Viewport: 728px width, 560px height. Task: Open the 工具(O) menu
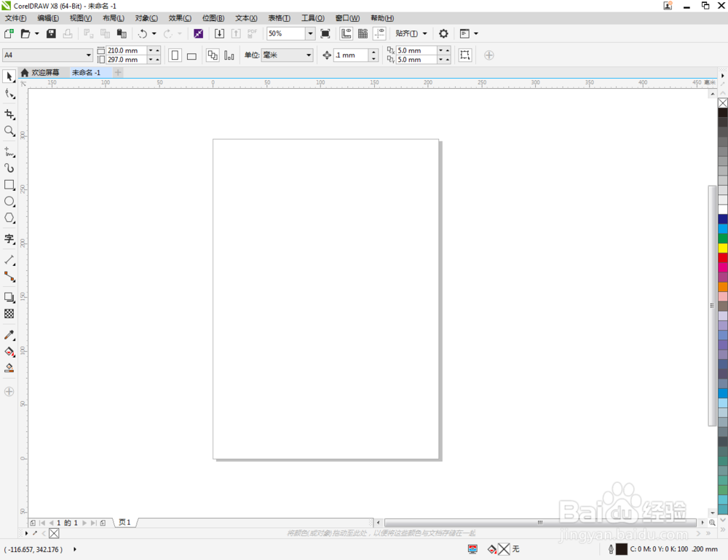tap(312, 18)
